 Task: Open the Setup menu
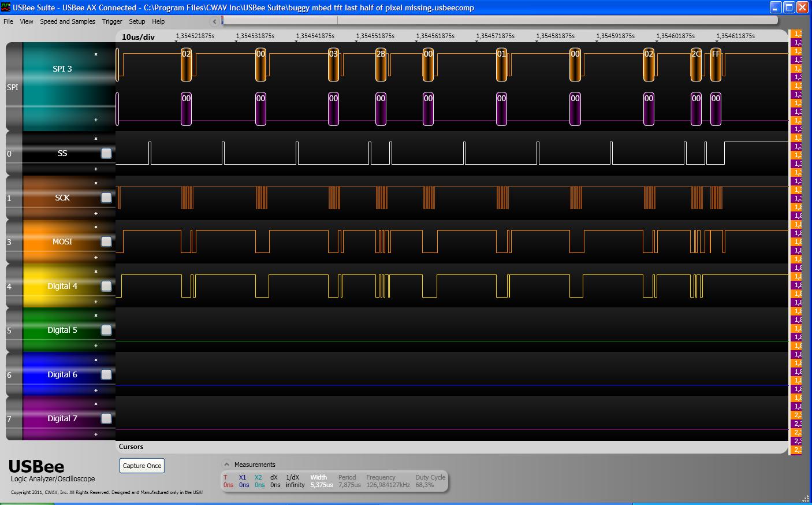click(x=137, y=21)
